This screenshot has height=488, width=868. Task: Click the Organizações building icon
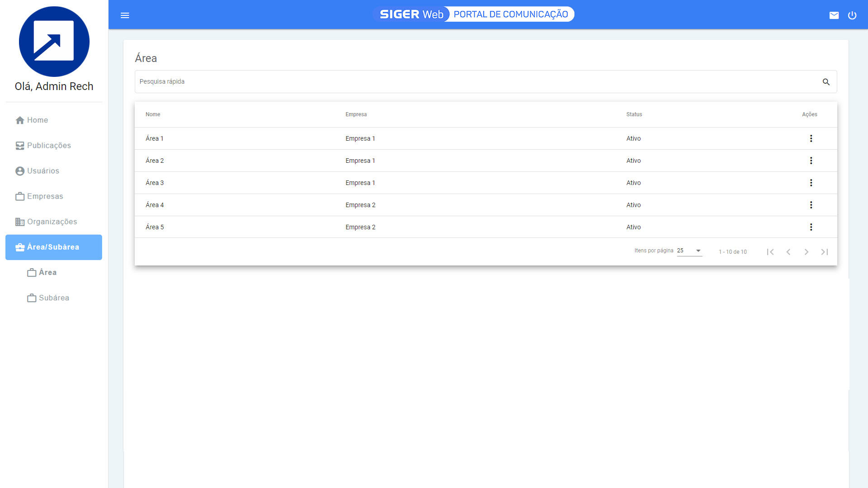point(19,222)
